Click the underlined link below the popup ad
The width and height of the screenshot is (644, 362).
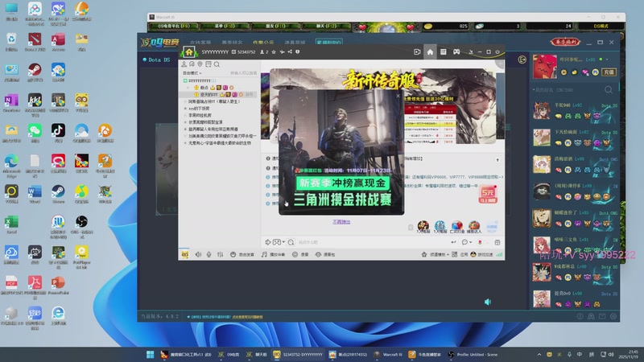click(341, 222)
